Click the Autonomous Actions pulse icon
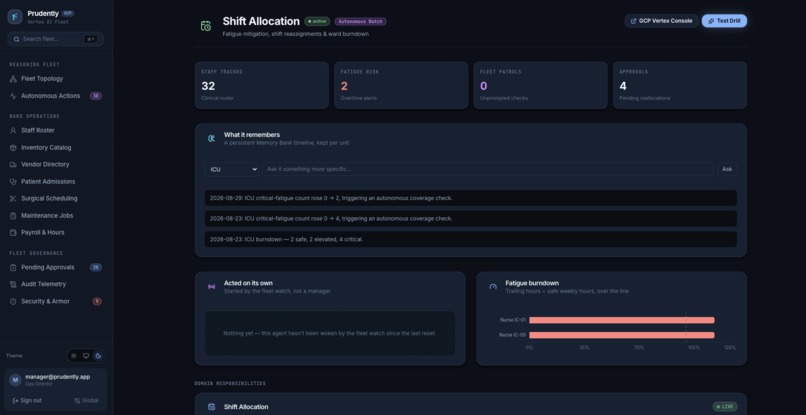The image size is (806, 415). point(13,96)
